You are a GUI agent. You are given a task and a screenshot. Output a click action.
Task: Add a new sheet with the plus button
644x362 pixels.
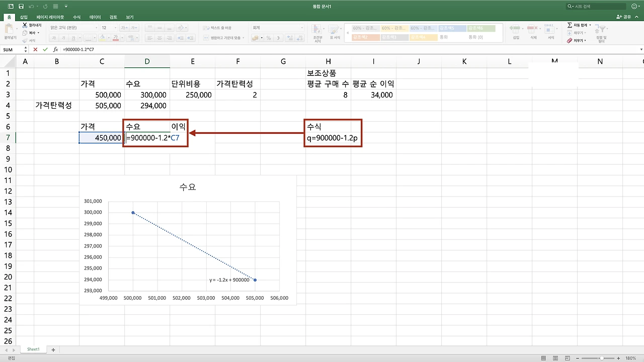click(x=53, y=349)
